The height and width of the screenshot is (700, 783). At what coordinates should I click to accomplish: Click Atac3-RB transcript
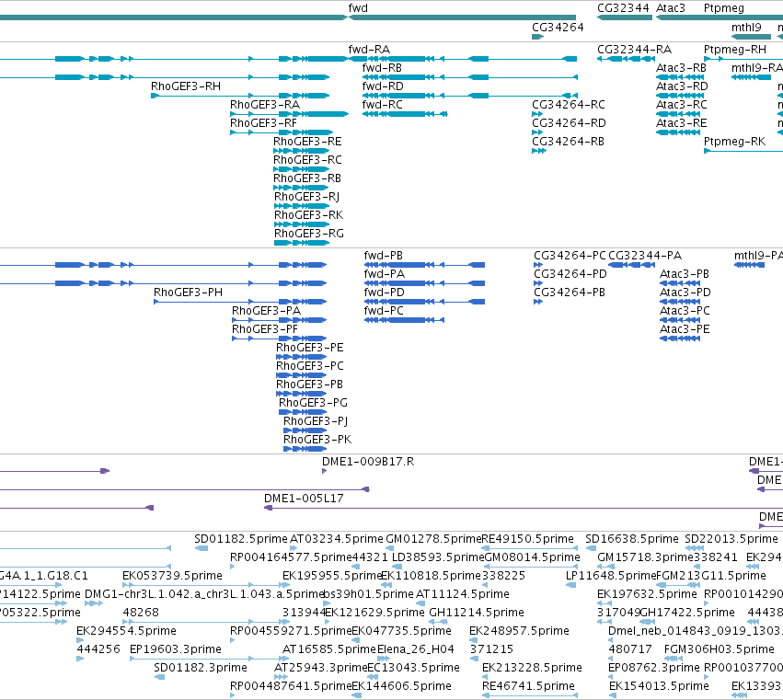[681, 68]
